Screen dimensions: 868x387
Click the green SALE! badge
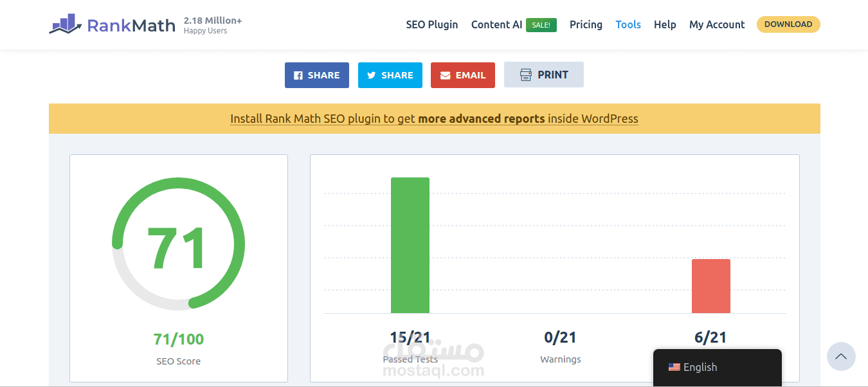pos(541,25)
